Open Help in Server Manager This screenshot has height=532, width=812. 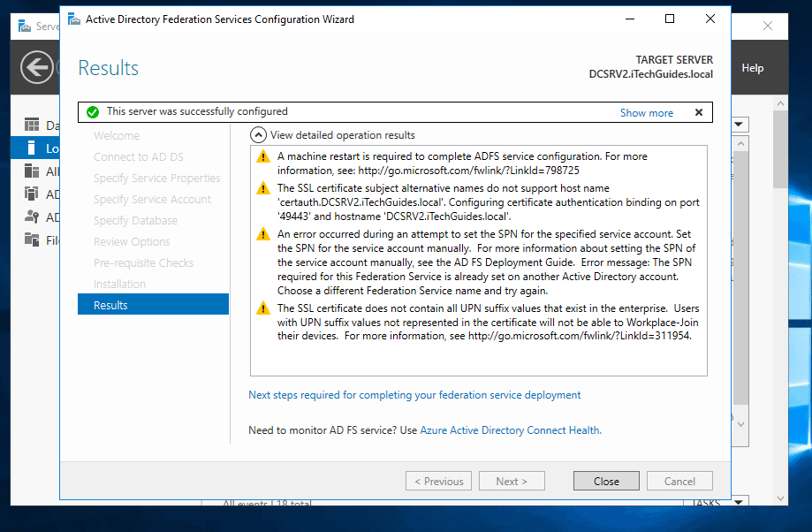(x=753, y=68)
